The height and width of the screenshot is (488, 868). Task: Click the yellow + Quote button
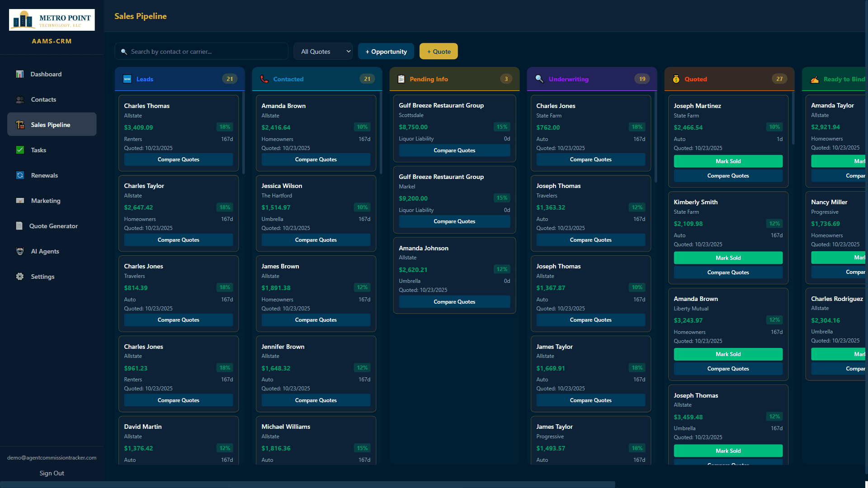click(x=438, y=52)
